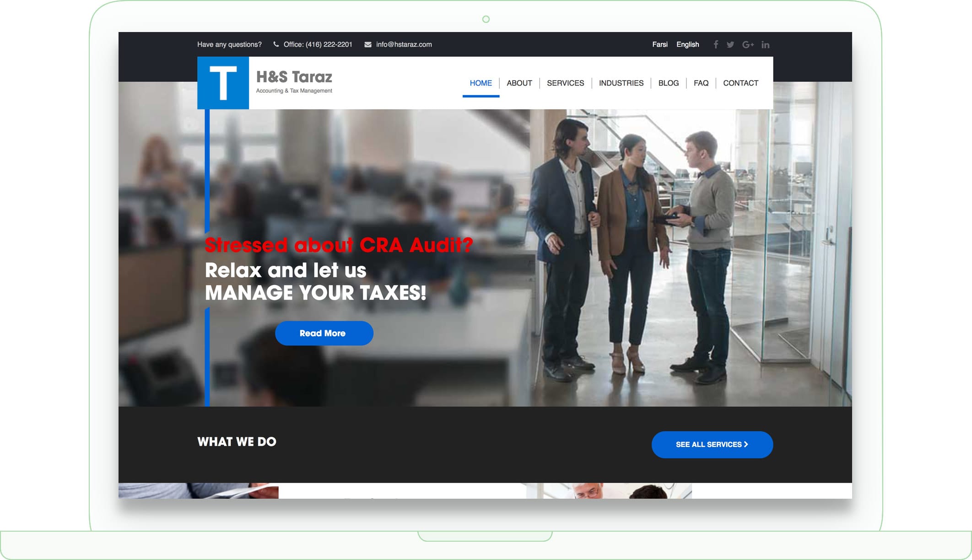Select the ABOUT menu item
The width and height of the screenshot is (972, 560).
point(518,83)
